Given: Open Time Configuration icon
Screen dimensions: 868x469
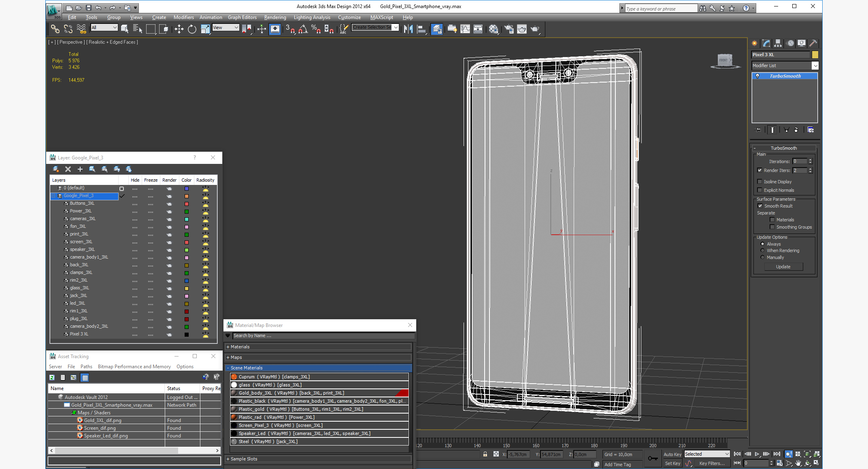Looking at the screenshot, I should [x=779, y=463].
